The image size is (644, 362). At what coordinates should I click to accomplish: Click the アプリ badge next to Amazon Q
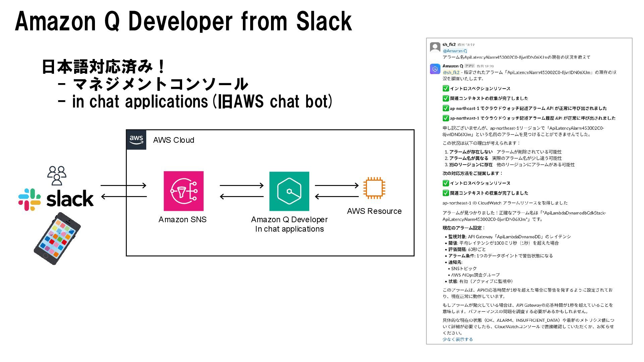point(470,66)
